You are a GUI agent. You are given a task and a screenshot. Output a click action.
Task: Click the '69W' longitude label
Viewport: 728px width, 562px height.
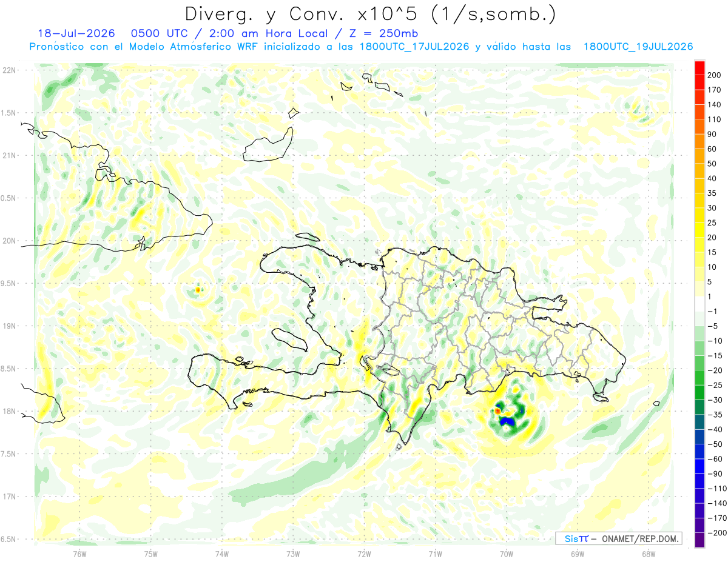578,554
